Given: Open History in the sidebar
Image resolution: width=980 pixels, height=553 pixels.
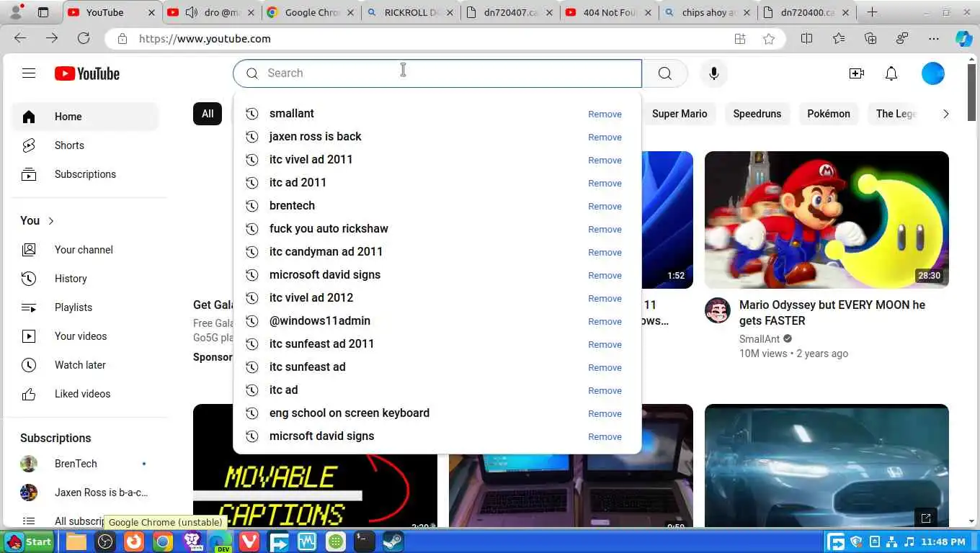Looking at the screenshot, I should click(x=85, y=279).
